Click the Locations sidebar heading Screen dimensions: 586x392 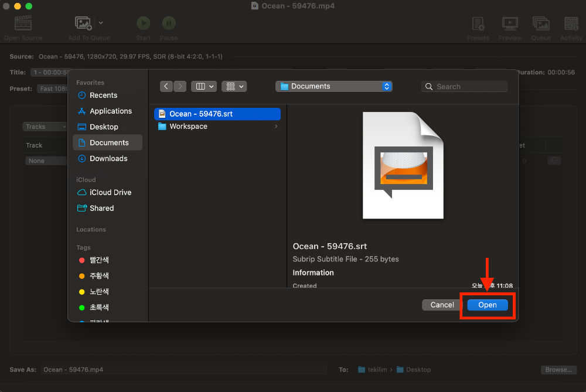(91, 230)
